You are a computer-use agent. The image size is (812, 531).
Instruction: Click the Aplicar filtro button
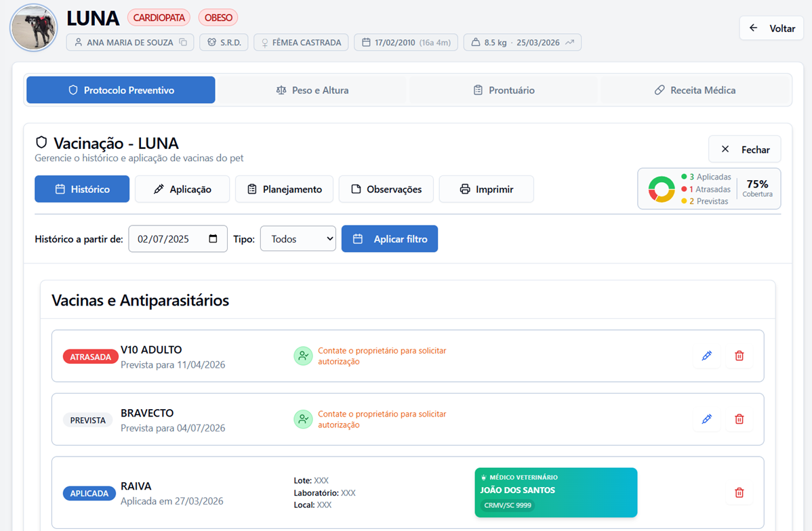390,238
